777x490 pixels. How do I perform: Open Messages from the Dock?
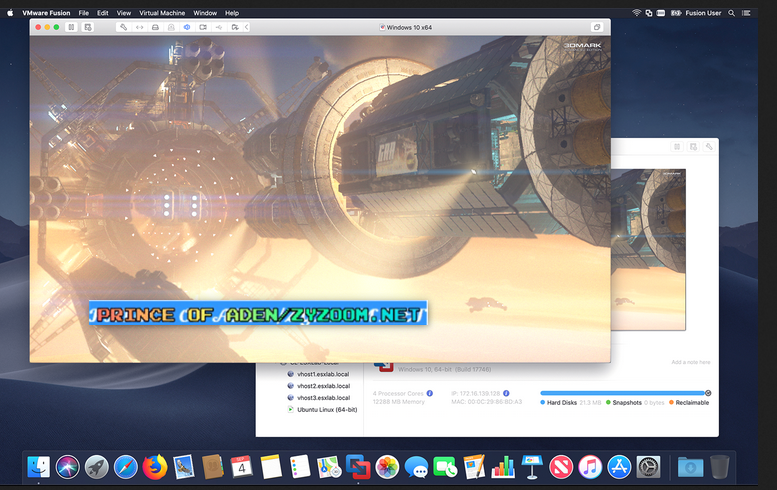click(x=416, y=467)
